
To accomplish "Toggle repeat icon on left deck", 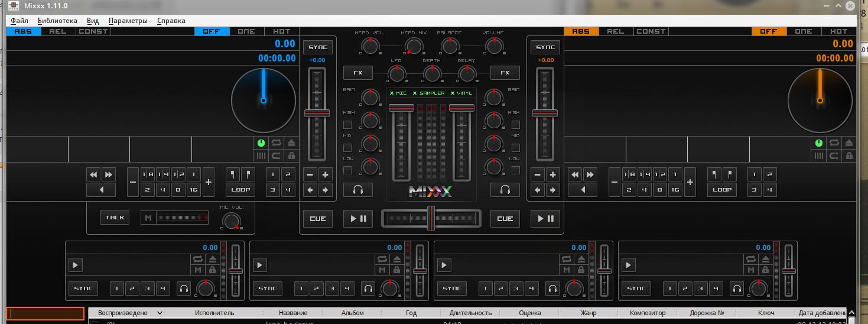I will (x=276, y=142).
